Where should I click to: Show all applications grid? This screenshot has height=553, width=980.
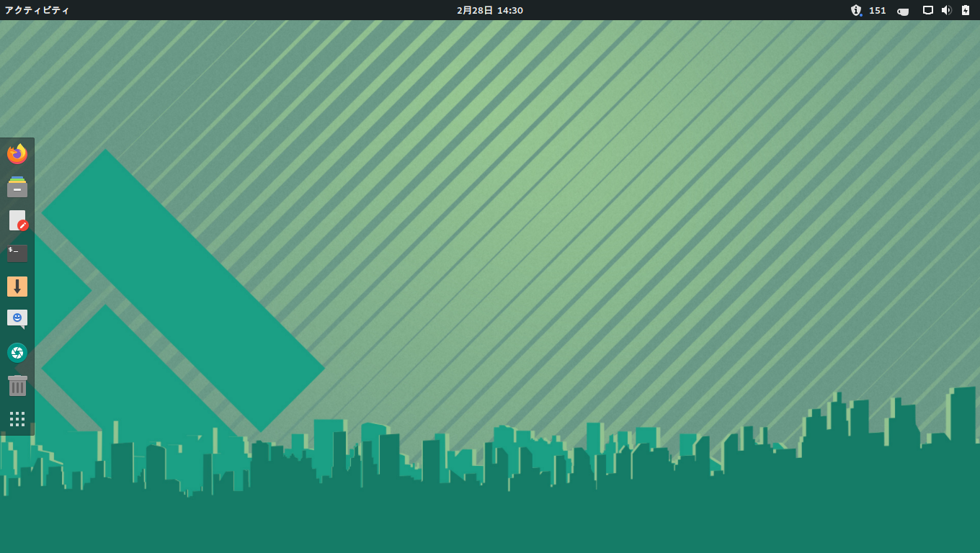[17, 419]
